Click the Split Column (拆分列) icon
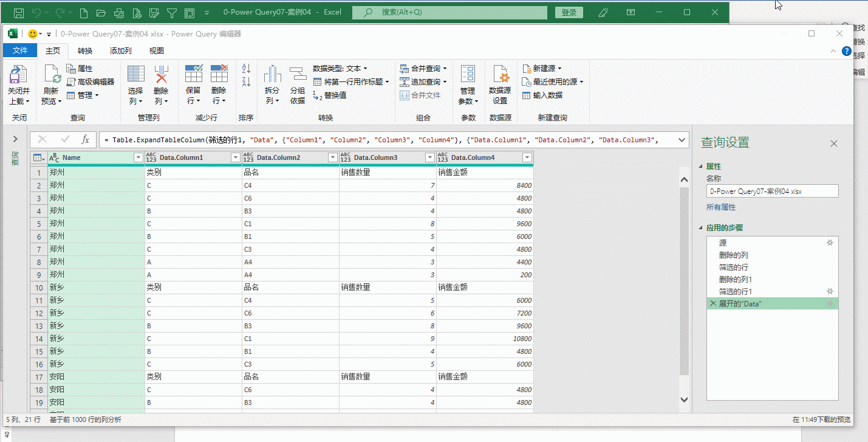This screenshot has height=442, width=868. (x=272, y=74)
